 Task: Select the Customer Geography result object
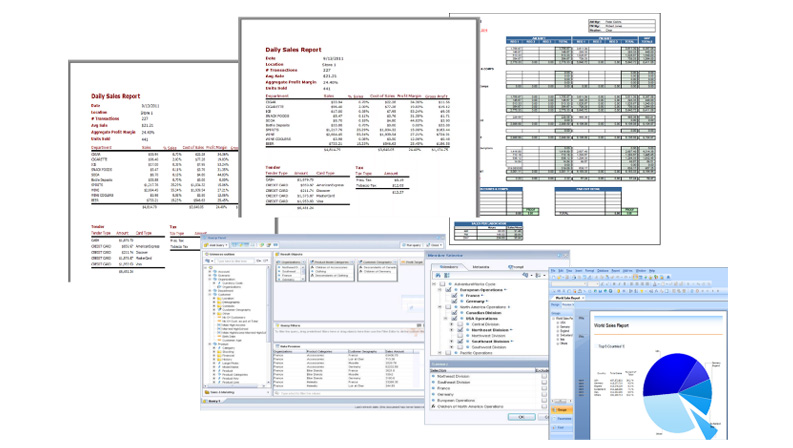377,262
